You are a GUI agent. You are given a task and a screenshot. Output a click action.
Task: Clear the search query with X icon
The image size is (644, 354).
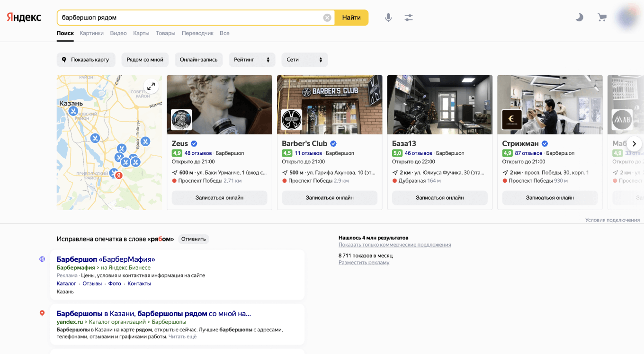327,18
